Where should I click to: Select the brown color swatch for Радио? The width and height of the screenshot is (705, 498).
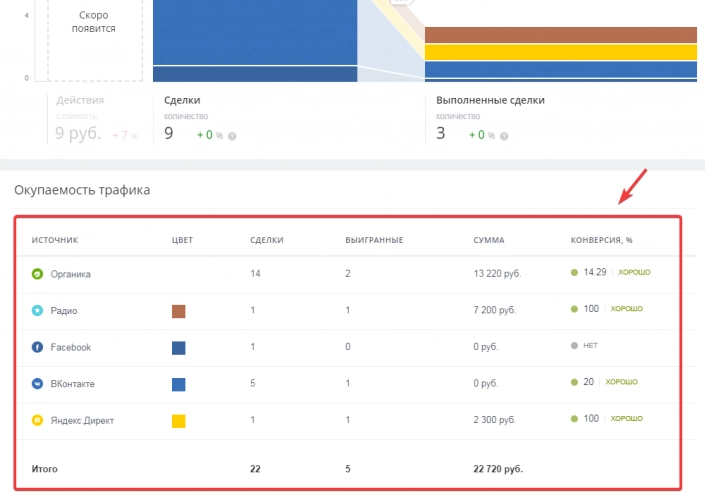179,311
